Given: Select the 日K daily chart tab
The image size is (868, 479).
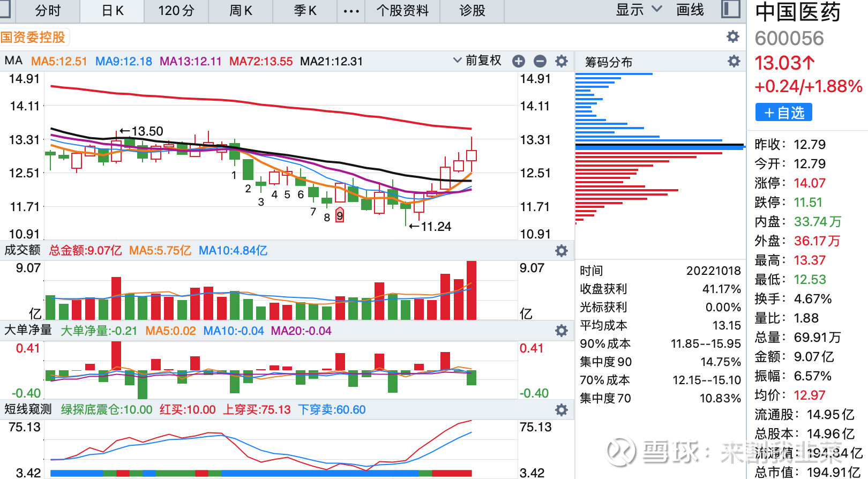Looking at the screenshot, I should 113,11.
